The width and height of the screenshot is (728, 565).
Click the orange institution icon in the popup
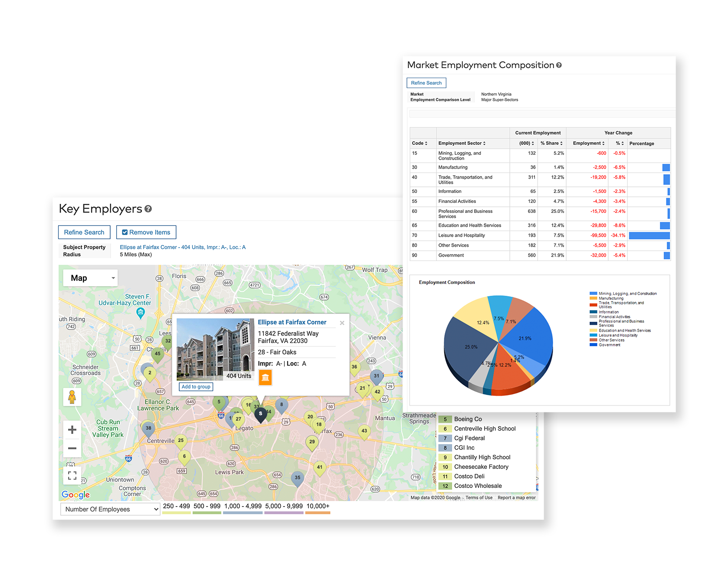click(265, 377)
